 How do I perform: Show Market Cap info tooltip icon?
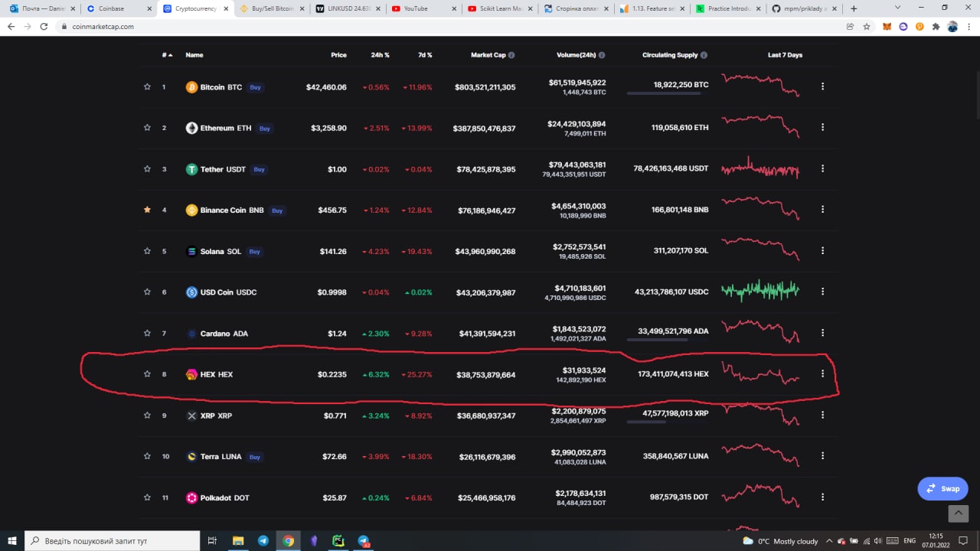pos(511,55)
